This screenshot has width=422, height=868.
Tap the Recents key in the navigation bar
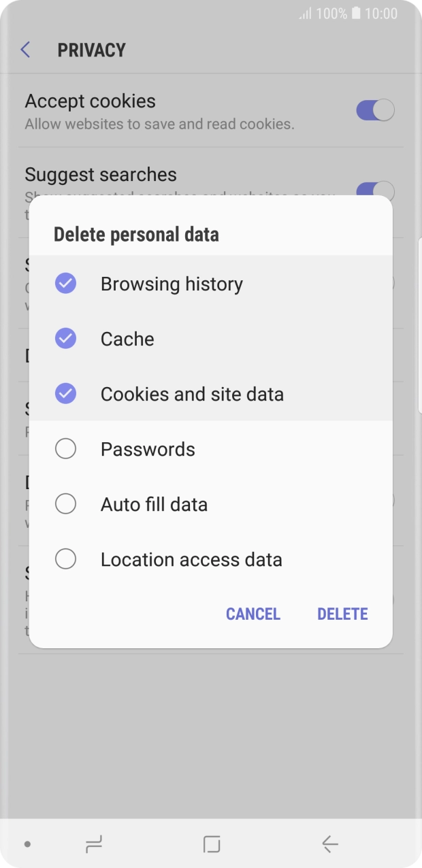pos(94,844)
